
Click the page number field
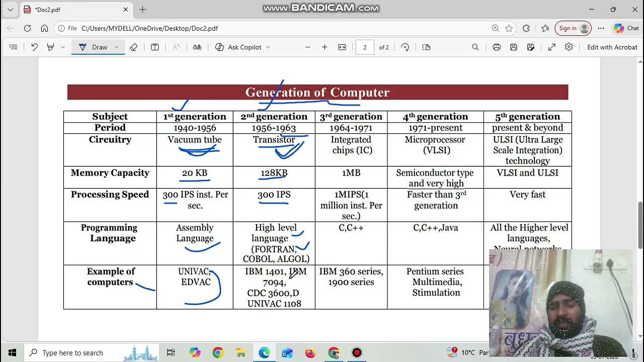pyautogui.click(x=365, y=47)
